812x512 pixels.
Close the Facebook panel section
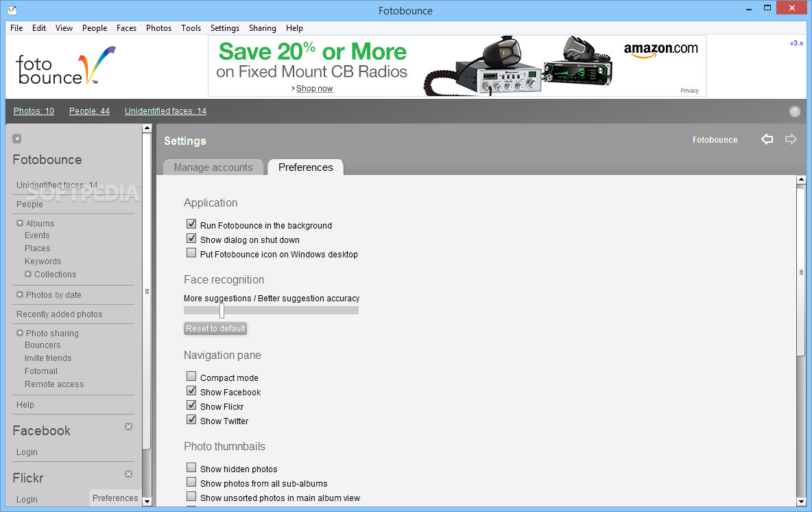[x=128, y=426]
